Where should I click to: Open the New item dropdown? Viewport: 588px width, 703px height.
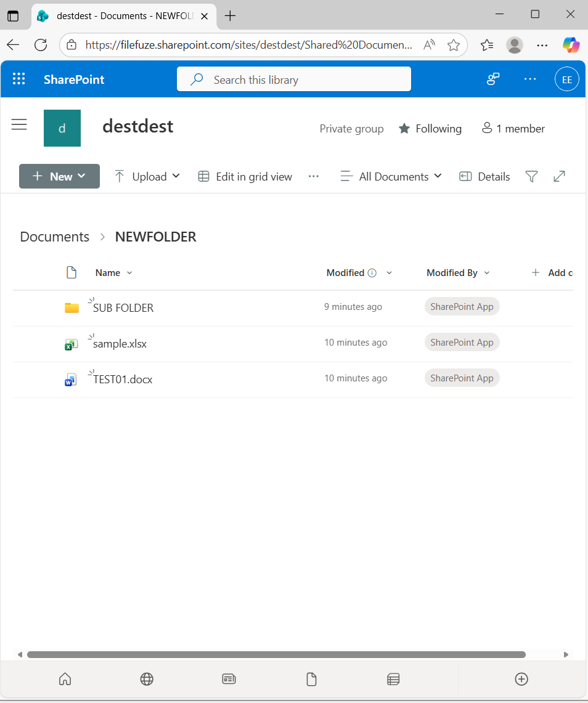coord(59,176)
